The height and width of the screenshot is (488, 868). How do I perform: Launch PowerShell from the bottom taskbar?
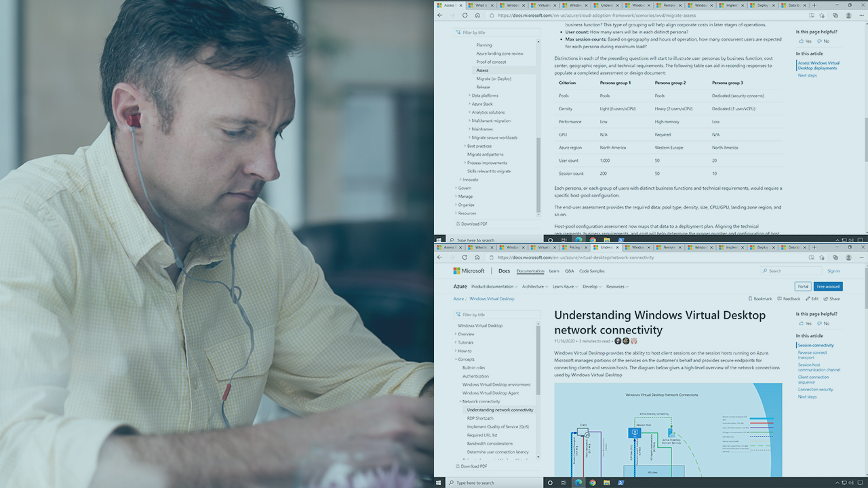620,483
